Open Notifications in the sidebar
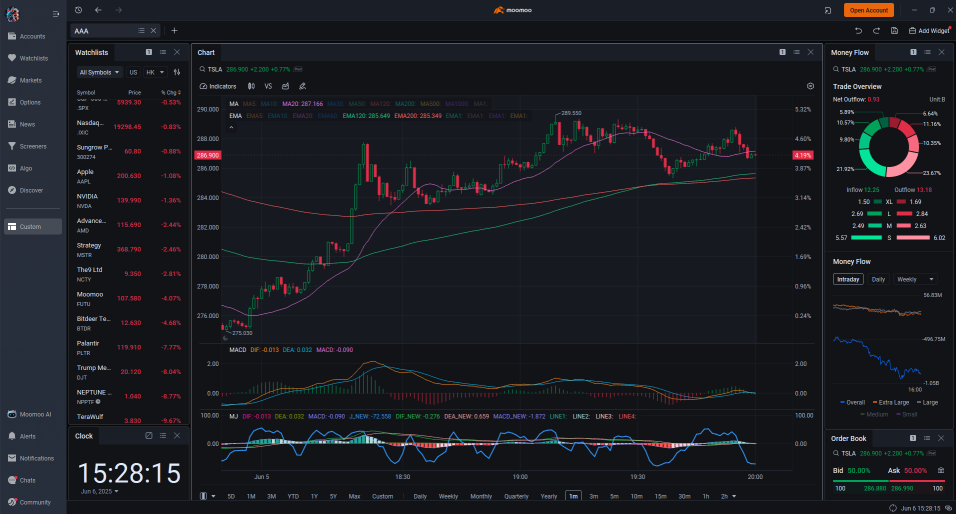Image resolution: width=956 pixels, height=514 pixels. point(32,459)
